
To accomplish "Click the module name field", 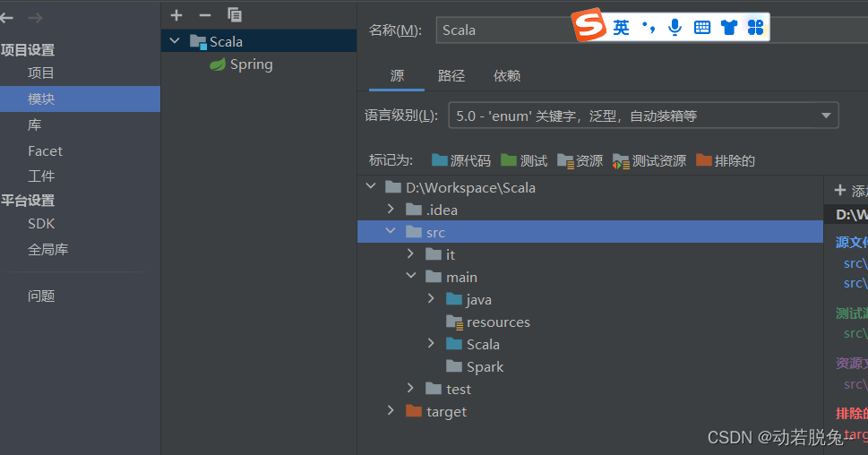I will coord(652,30).
